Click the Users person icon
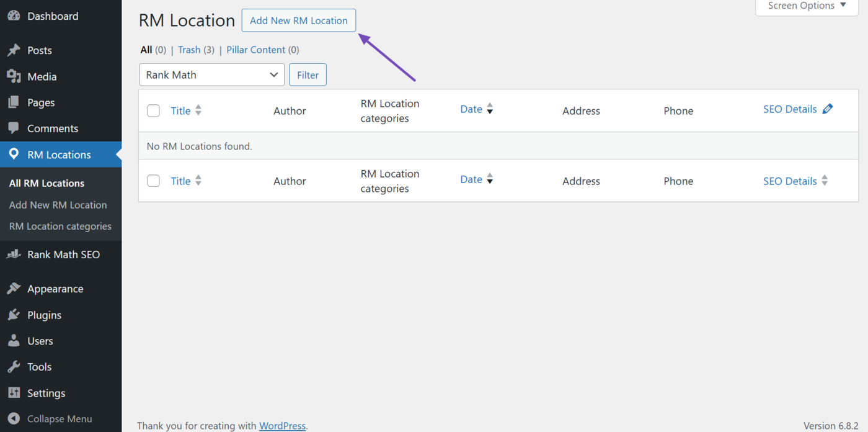This screenshot has width=868, height=432. click(x=14, y=341)
